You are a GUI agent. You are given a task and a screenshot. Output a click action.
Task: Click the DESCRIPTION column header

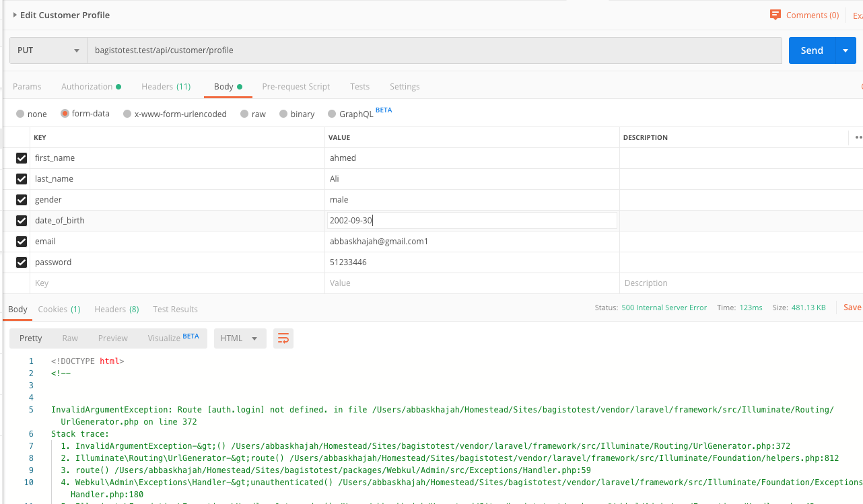[646, 137]
